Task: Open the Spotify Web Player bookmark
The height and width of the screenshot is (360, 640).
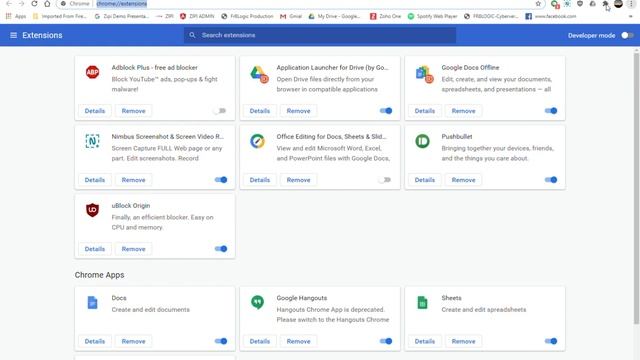Action: (x=432, y=16)
